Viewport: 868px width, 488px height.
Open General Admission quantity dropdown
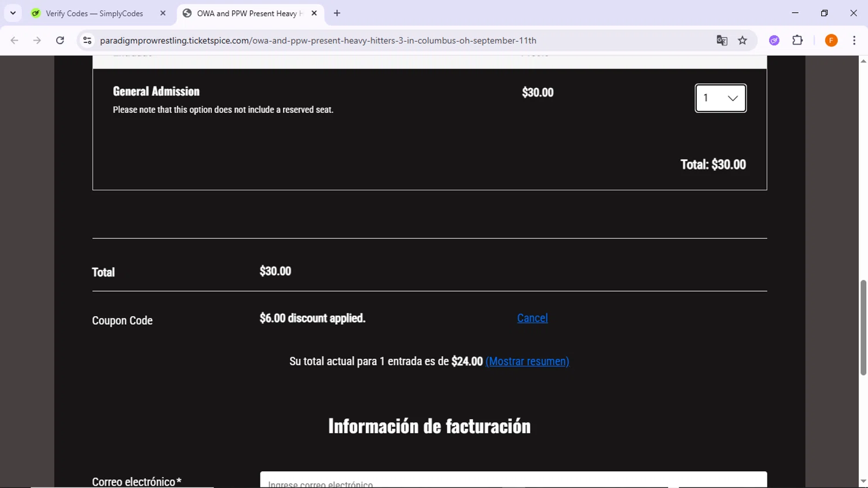[x=720, y=98]
